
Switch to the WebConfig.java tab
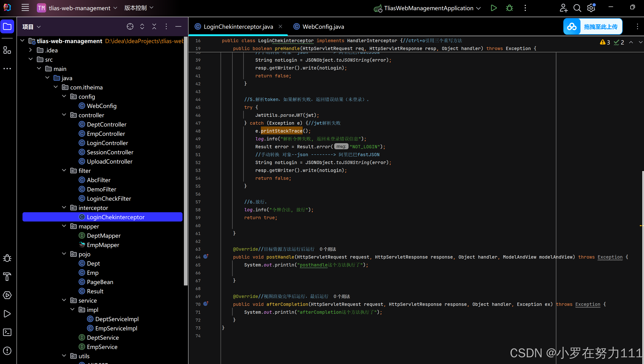[x=323, y=26]
